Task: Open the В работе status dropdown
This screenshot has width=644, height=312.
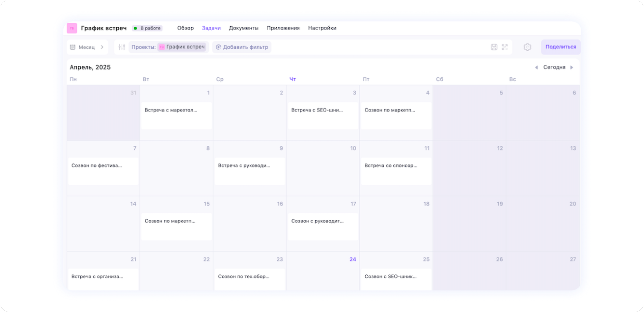Action: point(148,28)
